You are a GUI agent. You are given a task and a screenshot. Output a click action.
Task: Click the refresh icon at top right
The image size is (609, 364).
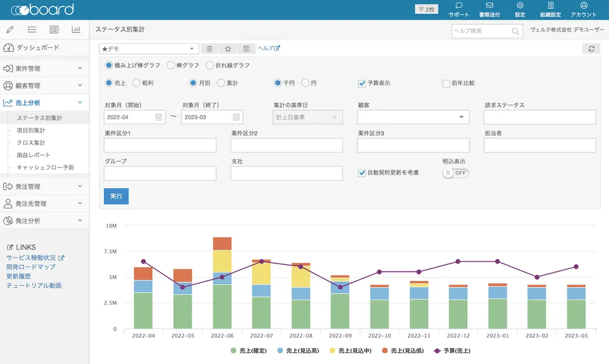click(x=591, y=49)
